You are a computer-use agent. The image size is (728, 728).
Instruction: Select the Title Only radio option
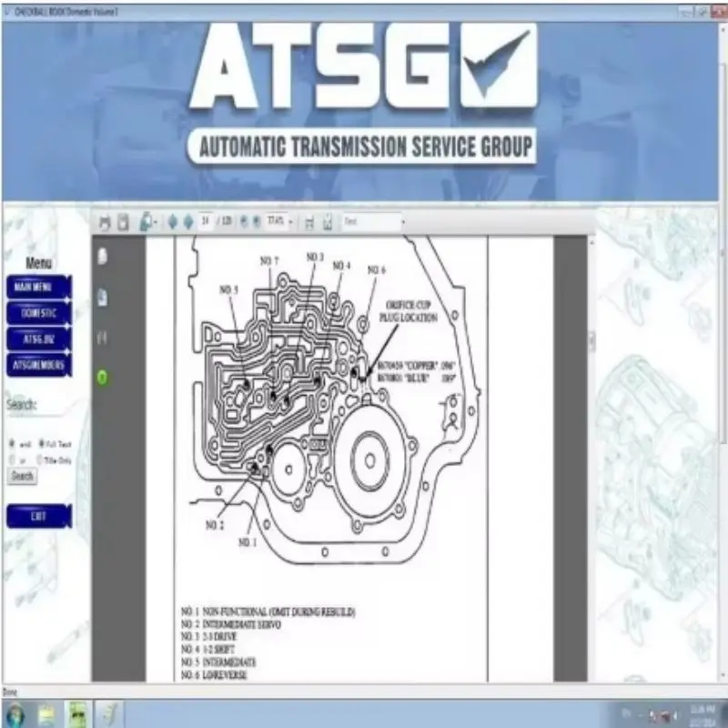coord(40,460)
